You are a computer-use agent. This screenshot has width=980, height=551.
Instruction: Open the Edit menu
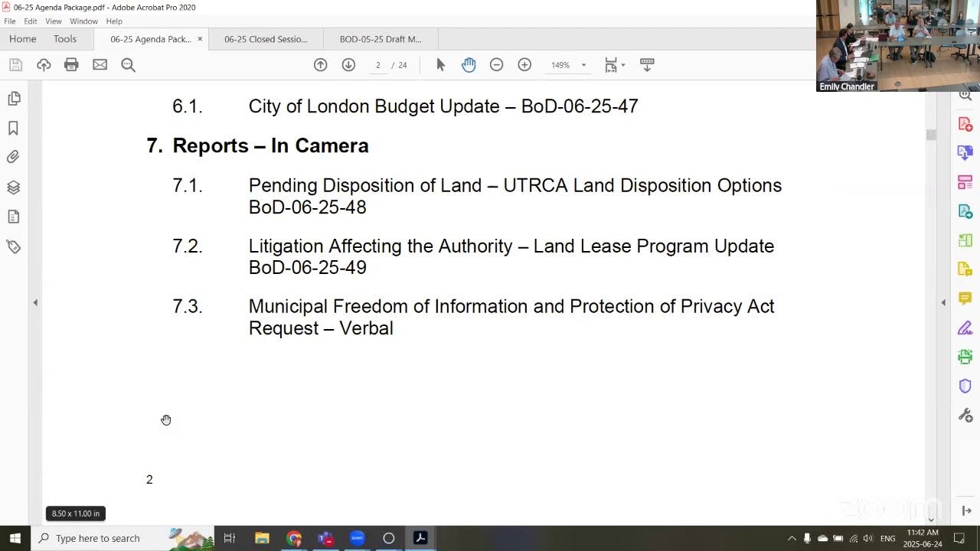[31, 21]
